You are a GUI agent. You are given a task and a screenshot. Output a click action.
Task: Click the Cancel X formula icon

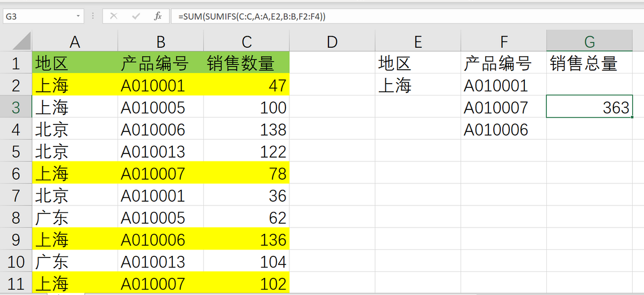coord(114,16)
